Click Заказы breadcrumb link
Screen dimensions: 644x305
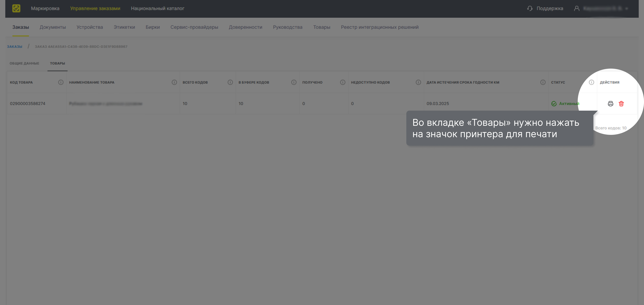pos(14,46)
